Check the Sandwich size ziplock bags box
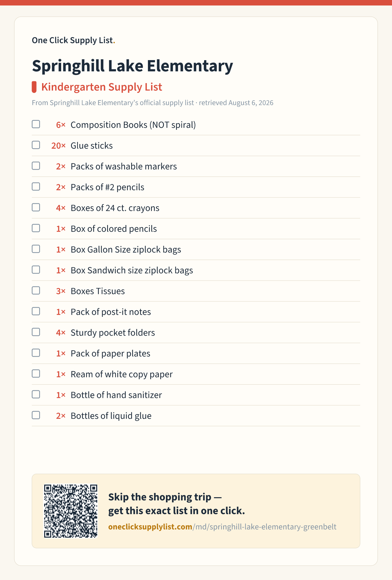392x580 pixels. (x=36, y=270)
